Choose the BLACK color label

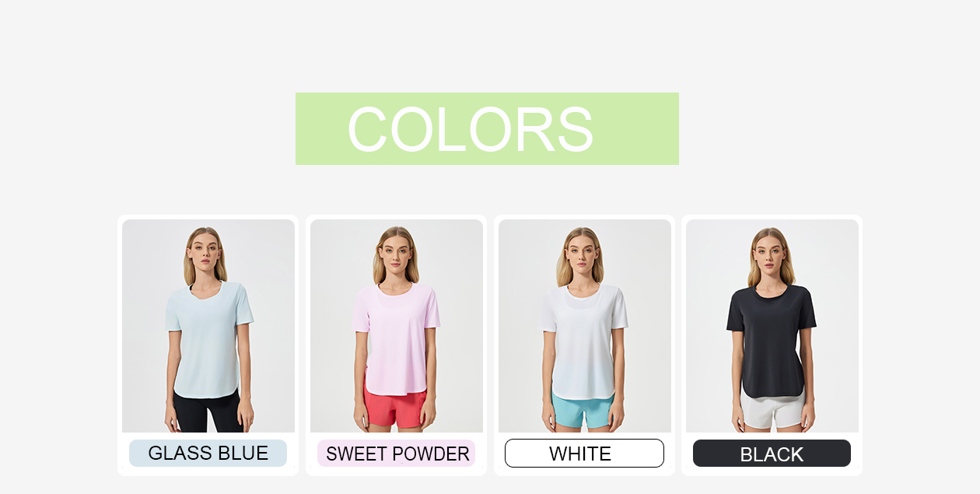point(772,453)
